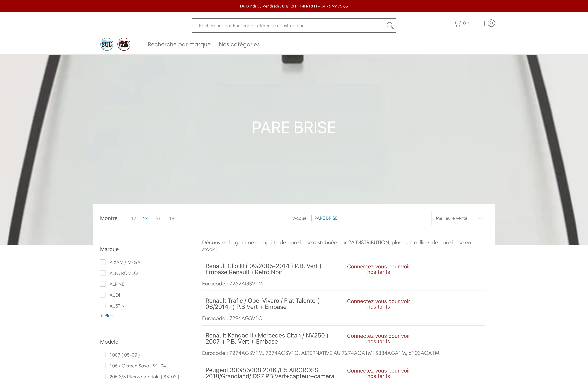Go to Accueil via breadcrumb
This screenshot has height=380, width=588.
pyautogui.click(x=300, y=218)
